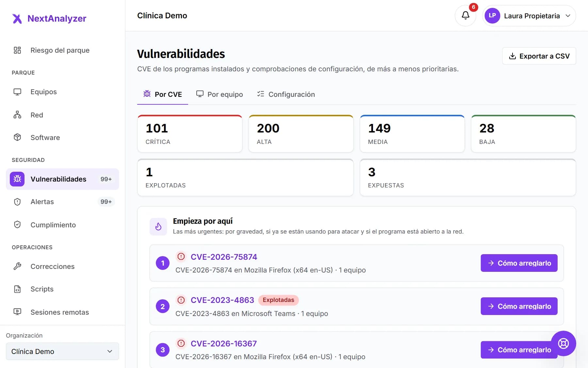Open Alertas section in sidebar
This screenshot has width=588, height=368.
coord(62,202)
